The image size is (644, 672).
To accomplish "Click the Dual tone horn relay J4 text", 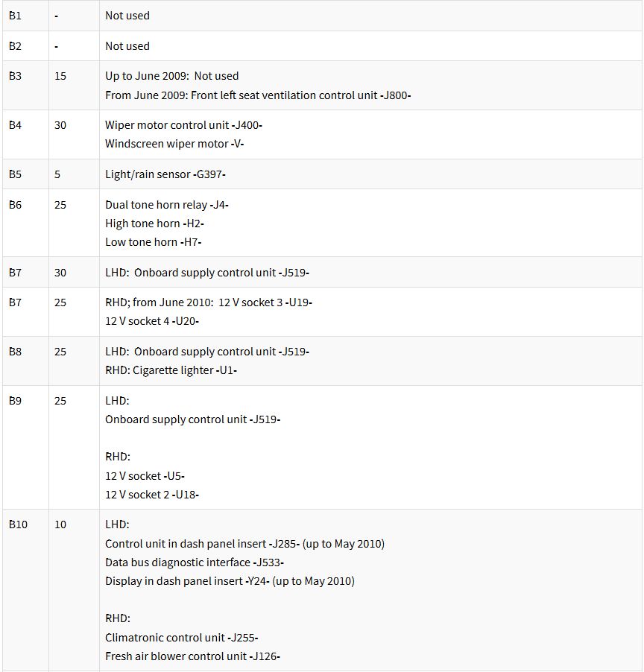I will pyautogui.click(x=167, y=204).
